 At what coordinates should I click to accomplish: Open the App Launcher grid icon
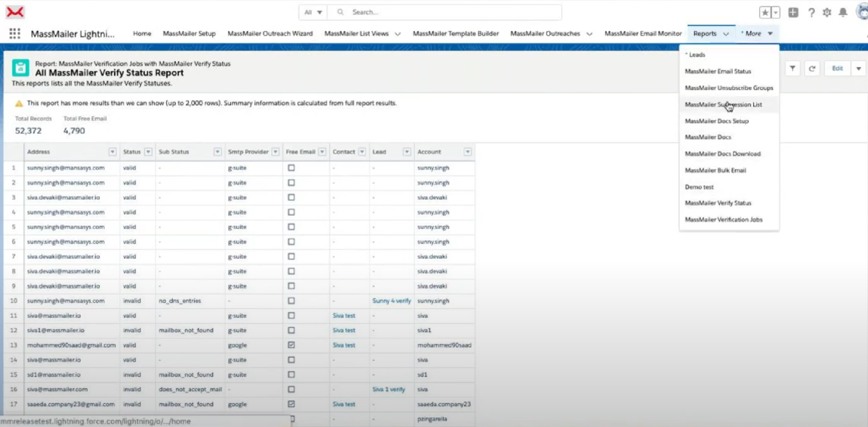(14, 34)
